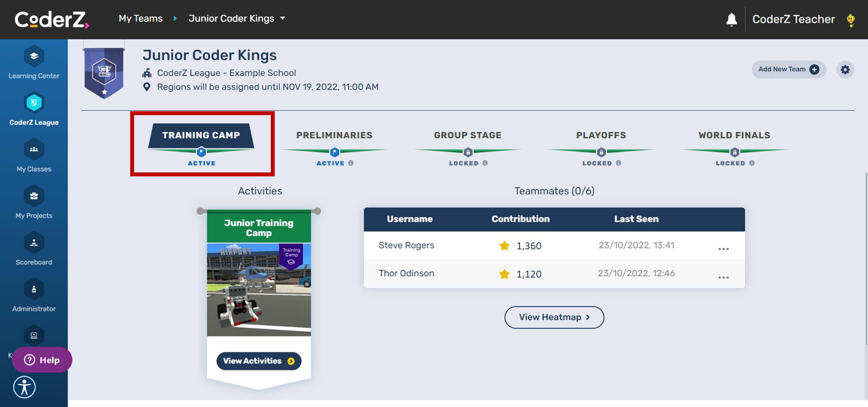Screen dimensions: 868x407
Task: Click the View Heatmap button
Action: 554,318
